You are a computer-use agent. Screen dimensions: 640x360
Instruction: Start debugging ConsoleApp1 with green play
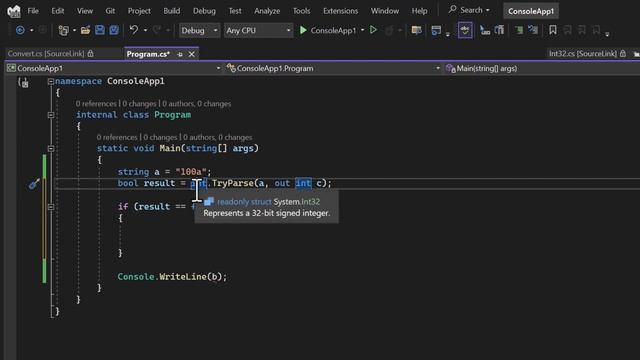tap(303, 30)
